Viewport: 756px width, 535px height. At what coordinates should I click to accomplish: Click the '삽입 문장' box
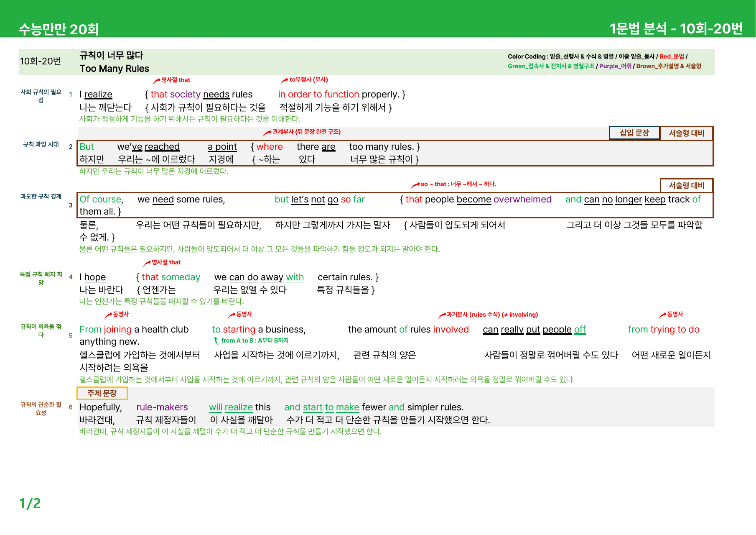[634, 133]
